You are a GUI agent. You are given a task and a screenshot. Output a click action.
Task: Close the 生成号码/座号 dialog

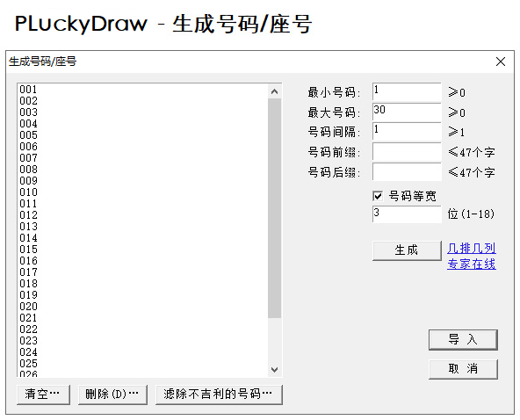[501, 62]
